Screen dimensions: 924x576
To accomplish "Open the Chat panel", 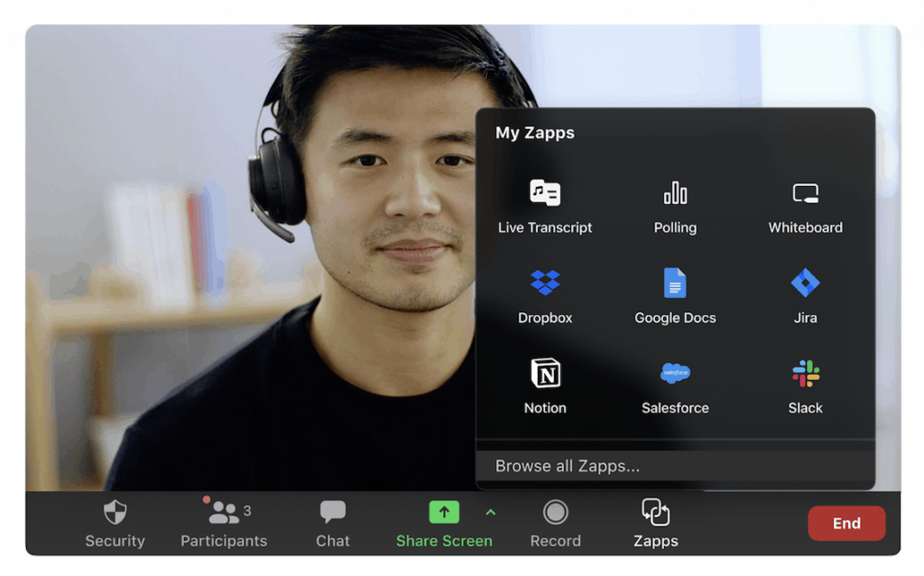I will [x=332, y=524].
